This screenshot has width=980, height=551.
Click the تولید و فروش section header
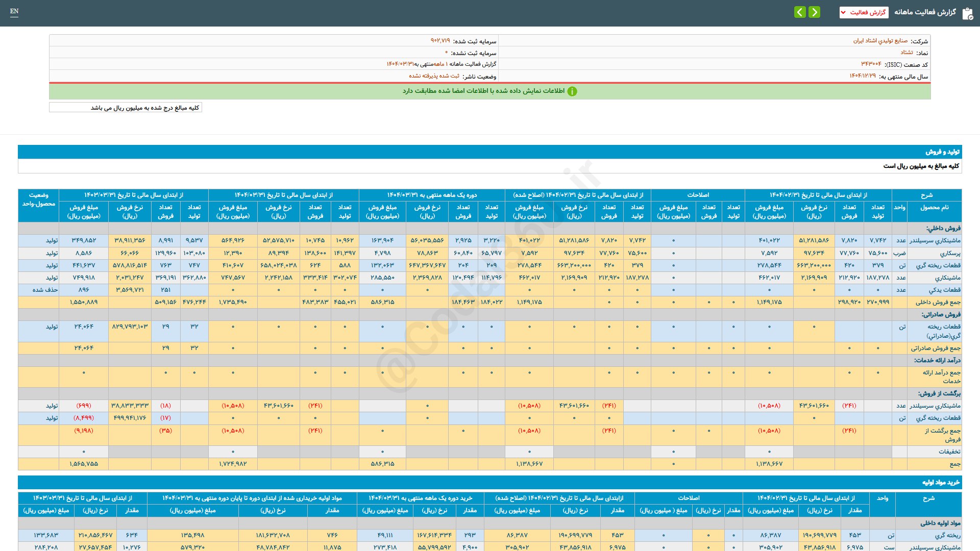(x=942, y=152)
